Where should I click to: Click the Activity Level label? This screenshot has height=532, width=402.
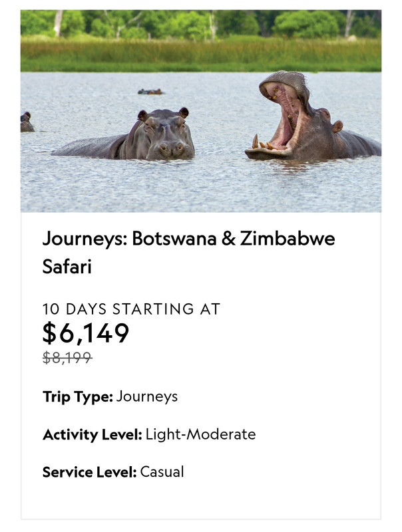93,434
